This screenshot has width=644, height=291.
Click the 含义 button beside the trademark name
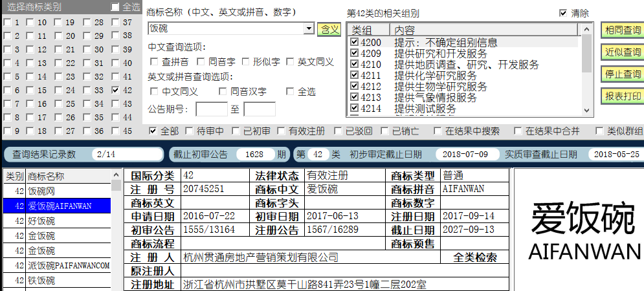click(329, 29)
